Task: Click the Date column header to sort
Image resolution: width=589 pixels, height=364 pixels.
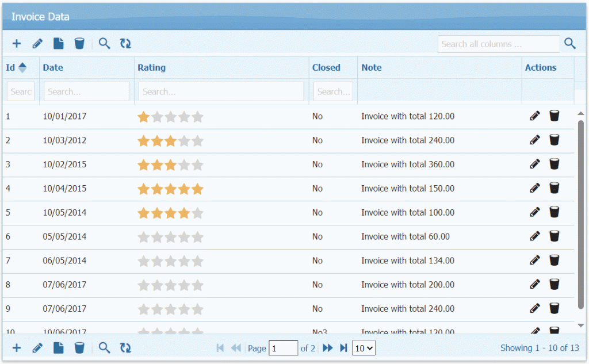Action: pyautogui.click(x=53, y=67)
